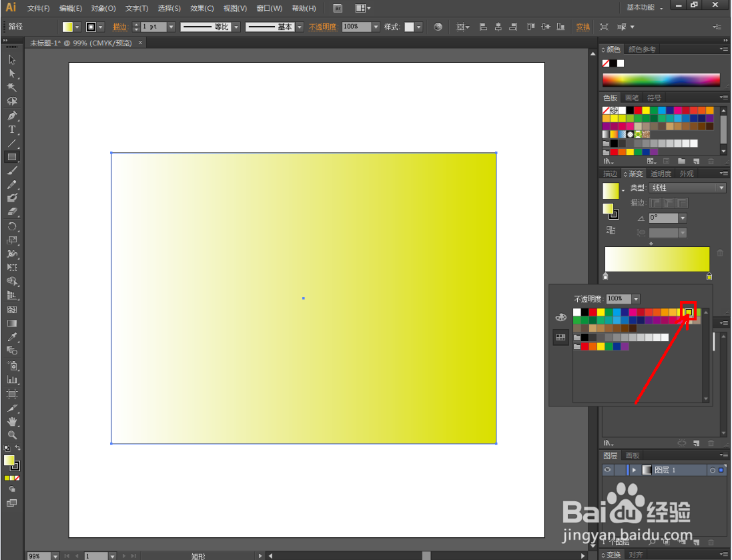Image resolution: width=732 pixels, height=560 pixels.
Task: Select the Line Segment tool
Action: coord(12,144)
